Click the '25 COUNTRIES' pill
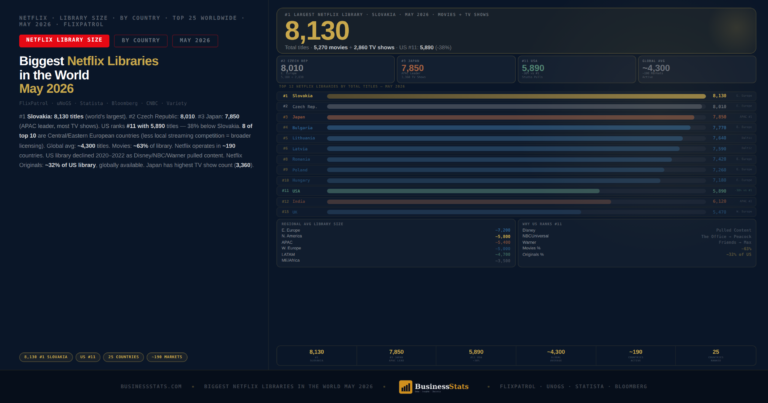 (x=123, y=357)
